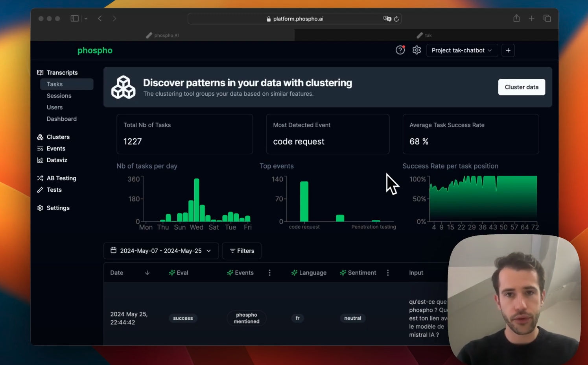
Task: Open AB Testing section
Action: (x=61, y=178)
